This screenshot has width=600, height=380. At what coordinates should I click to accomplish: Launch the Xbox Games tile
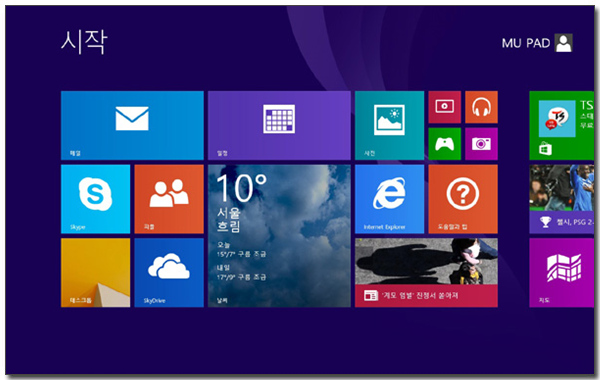(x=444, y=144)
